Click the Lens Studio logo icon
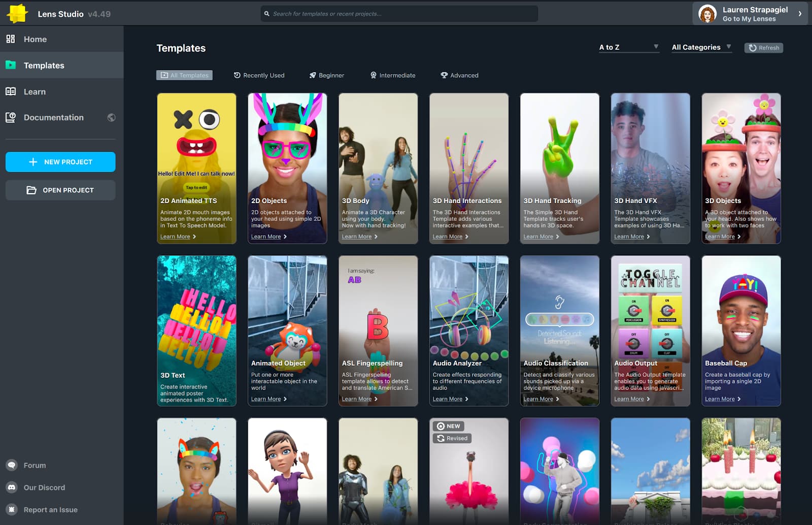Viewport: 812px width, 525px height. click(17, 14)
